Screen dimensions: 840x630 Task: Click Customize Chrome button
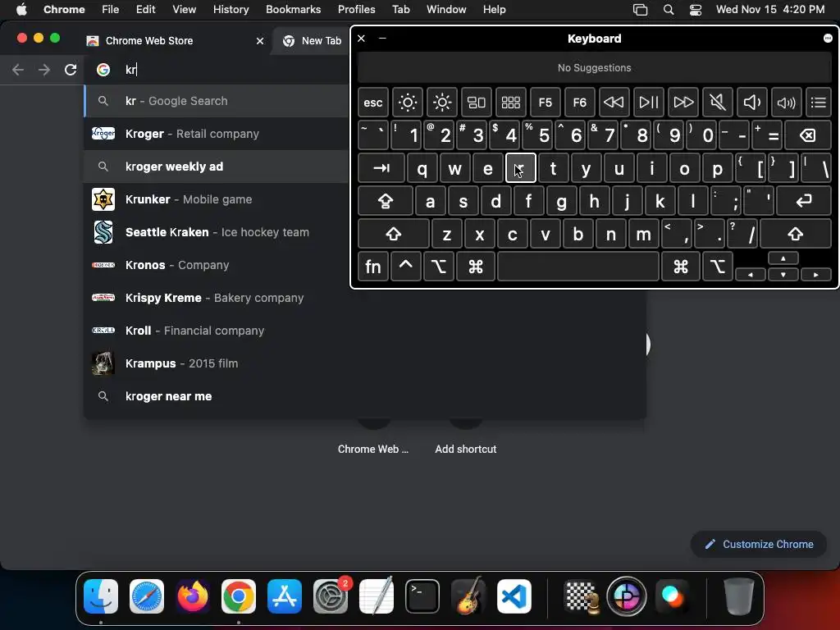(x=759, y=545)
